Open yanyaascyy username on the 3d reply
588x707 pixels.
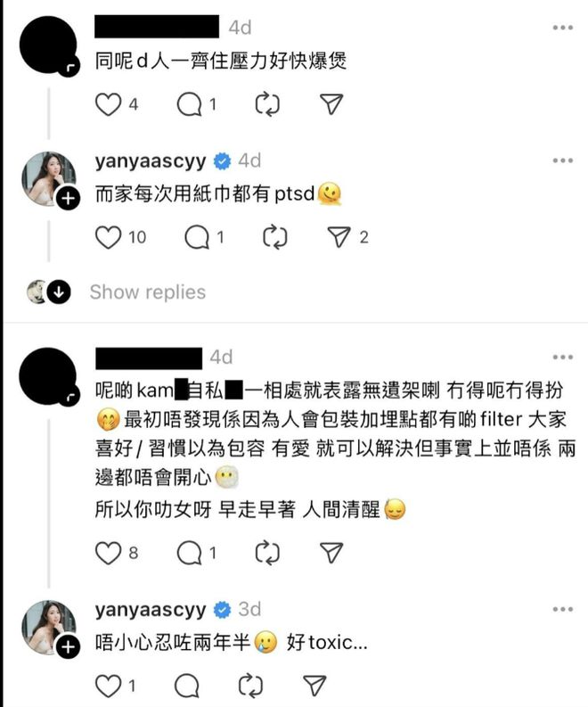pyautogui.click(x=150, y=610)
